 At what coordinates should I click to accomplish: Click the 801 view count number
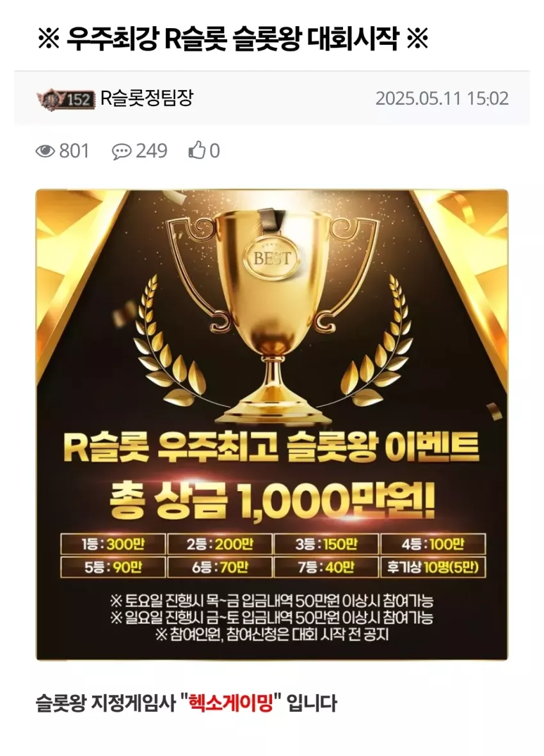pyautogui.click(x=74, y=152)
